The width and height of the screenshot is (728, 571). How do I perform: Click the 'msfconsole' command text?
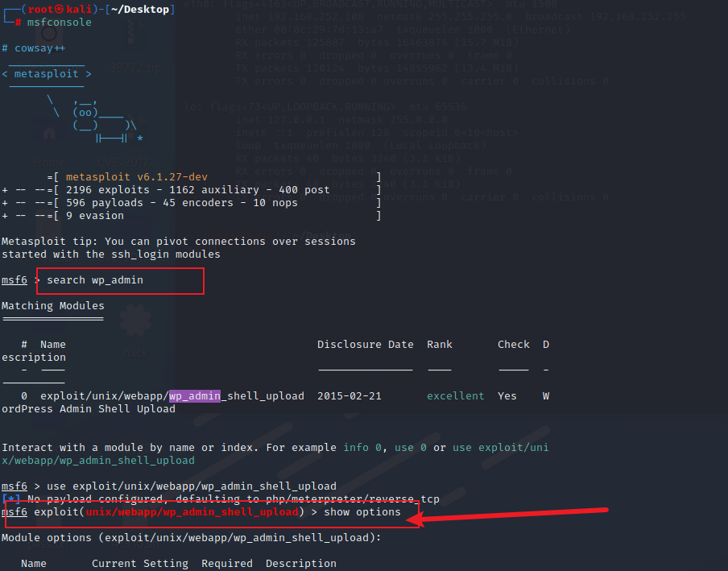[x=59, y=23]
